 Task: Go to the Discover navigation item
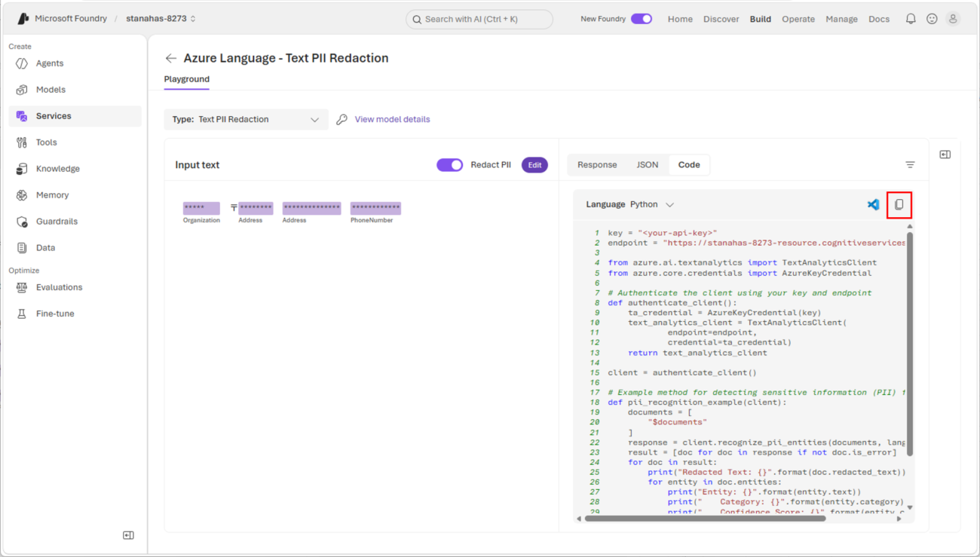pos(721,19)
